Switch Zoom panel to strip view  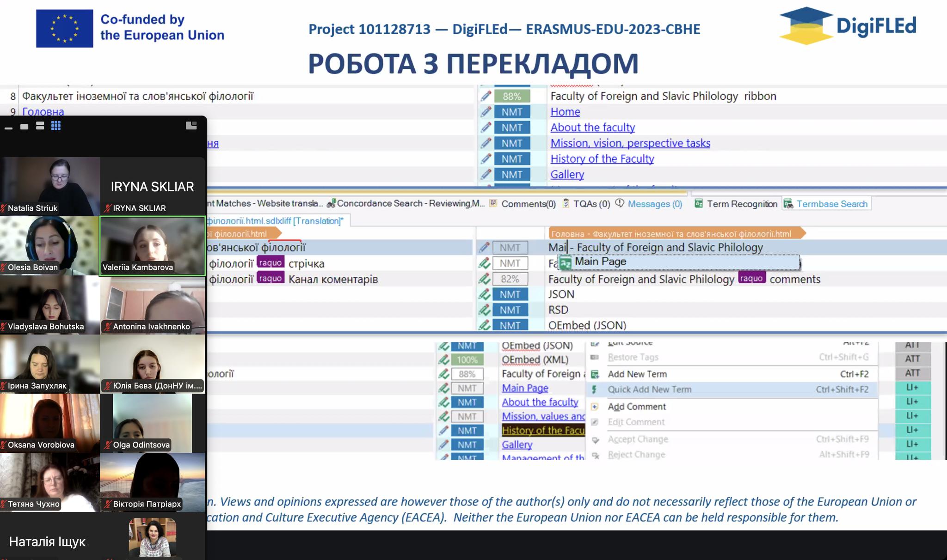[x=40, y=126]
